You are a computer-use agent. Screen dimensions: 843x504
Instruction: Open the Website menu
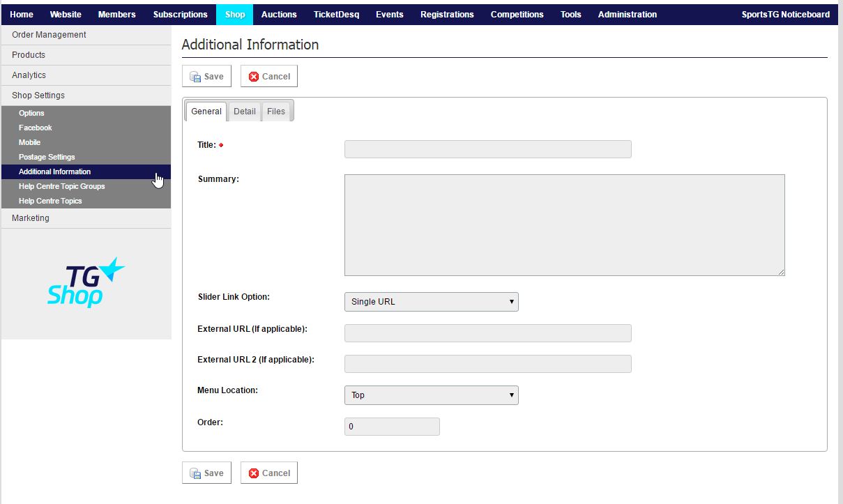[x=66, y=14]
